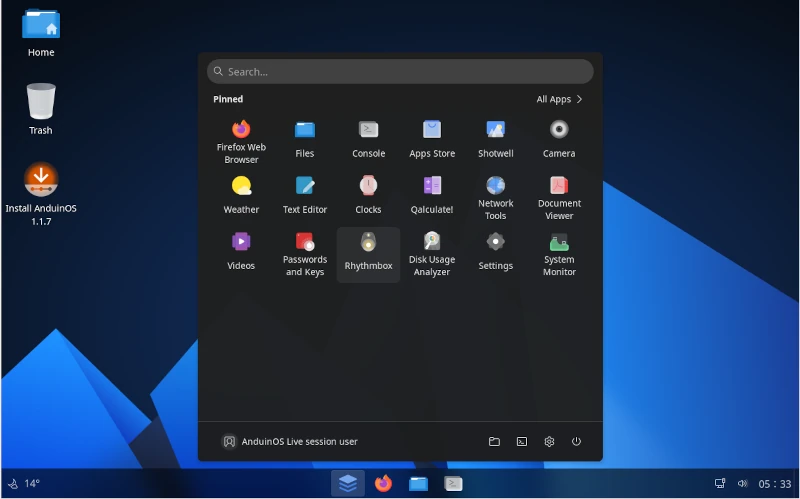
Task: Toggle the start menu button on taskbar
Action: pyautogui.click(x=348, y=483)
